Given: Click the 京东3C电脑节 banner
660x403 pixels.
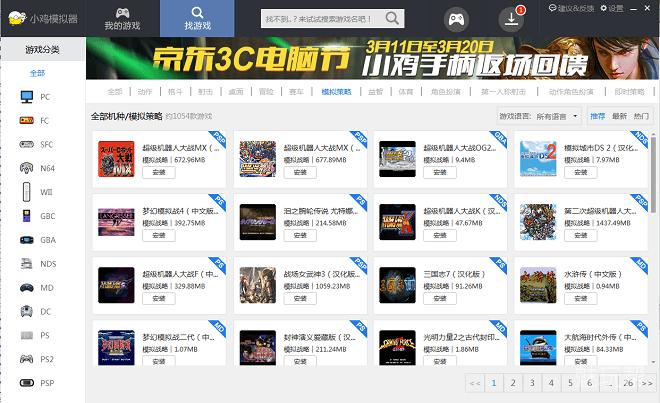Looking at the screenshot, I should [x=372, y=58].
